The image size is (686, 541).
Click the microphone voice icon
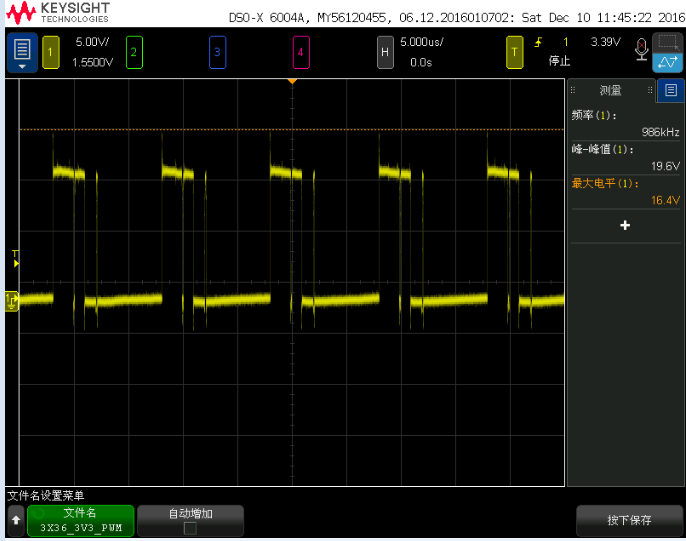click(641, 49)
